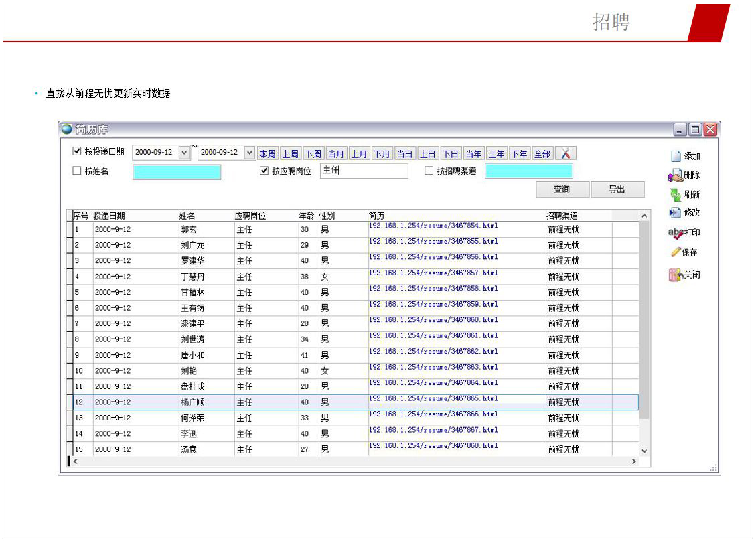Open the start date dropdown

point(185,153)
